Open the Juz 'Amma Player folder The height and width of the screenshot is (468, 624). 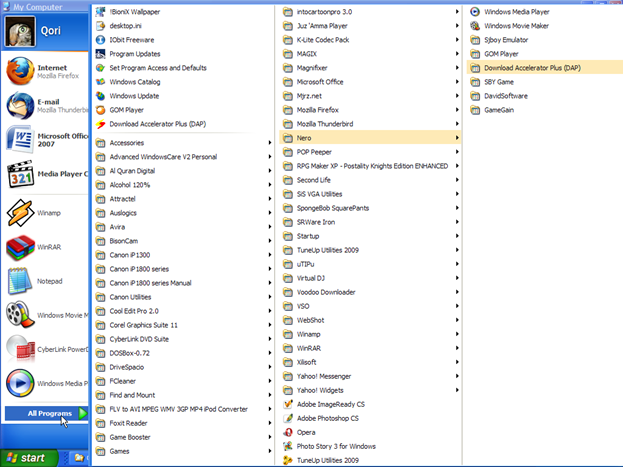[370, 26]
